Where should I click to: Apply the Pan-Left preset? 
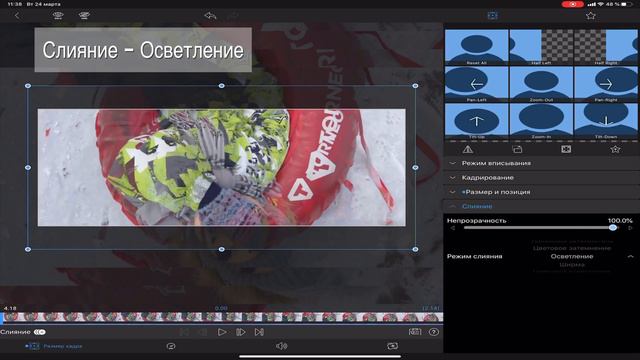(x=476, y=84)
